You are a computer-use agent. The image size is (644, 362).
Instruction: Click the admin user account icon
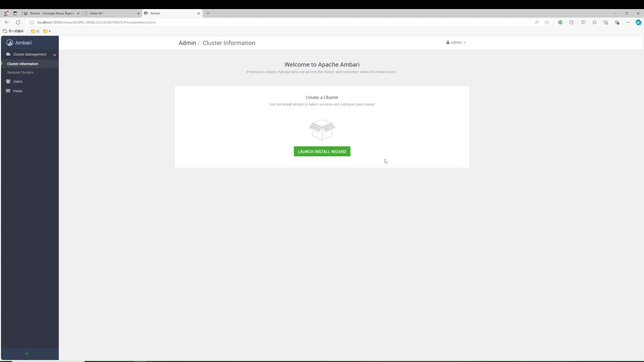coord(448,42)
